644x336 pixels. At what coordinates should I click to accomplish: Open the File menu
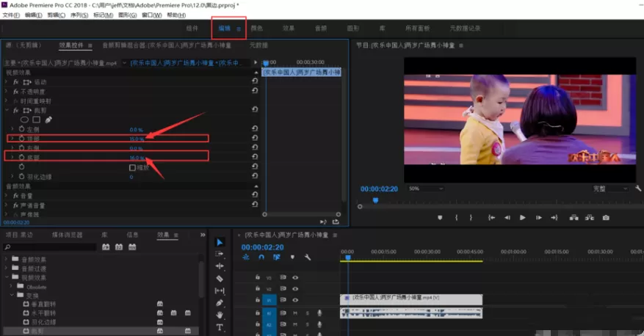coord(11,15)
